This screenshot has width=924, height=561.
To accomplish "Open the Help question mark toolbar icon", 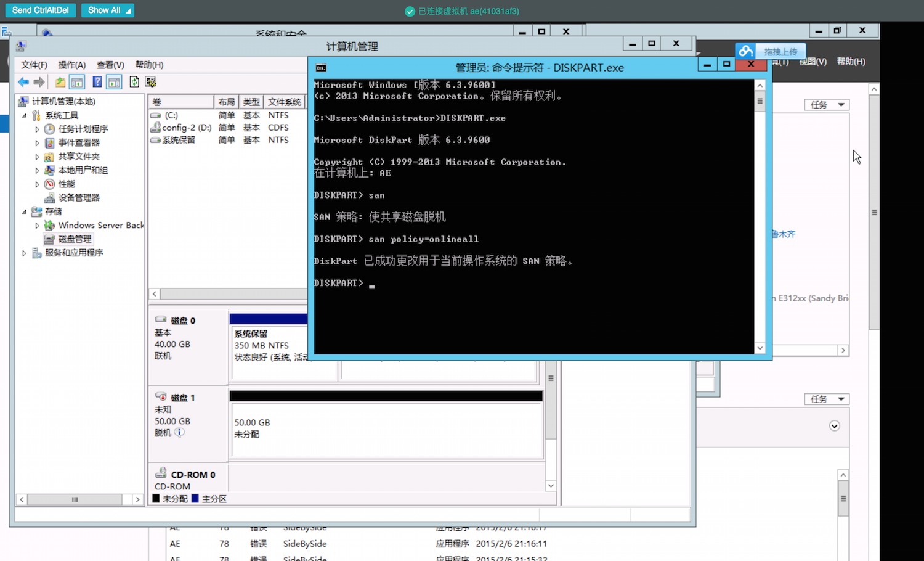I will [97, 81].
